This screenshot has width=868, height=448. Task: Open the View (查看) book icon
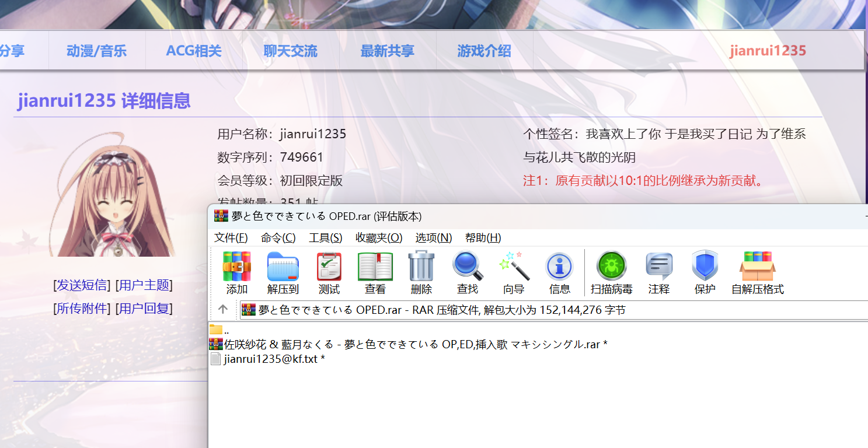[375, 267]
